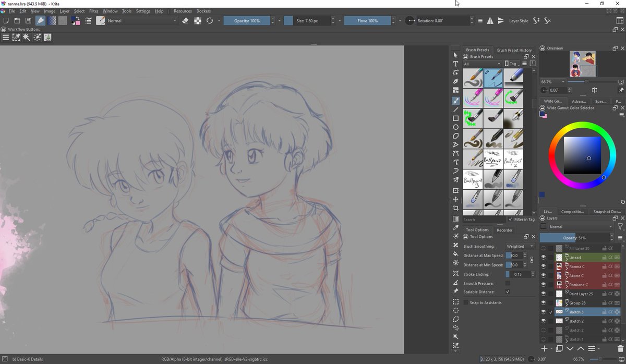Screen dimensions: 626x364
Task: Toggle visibility of Lineart layer
Action: tap(543, 258)
